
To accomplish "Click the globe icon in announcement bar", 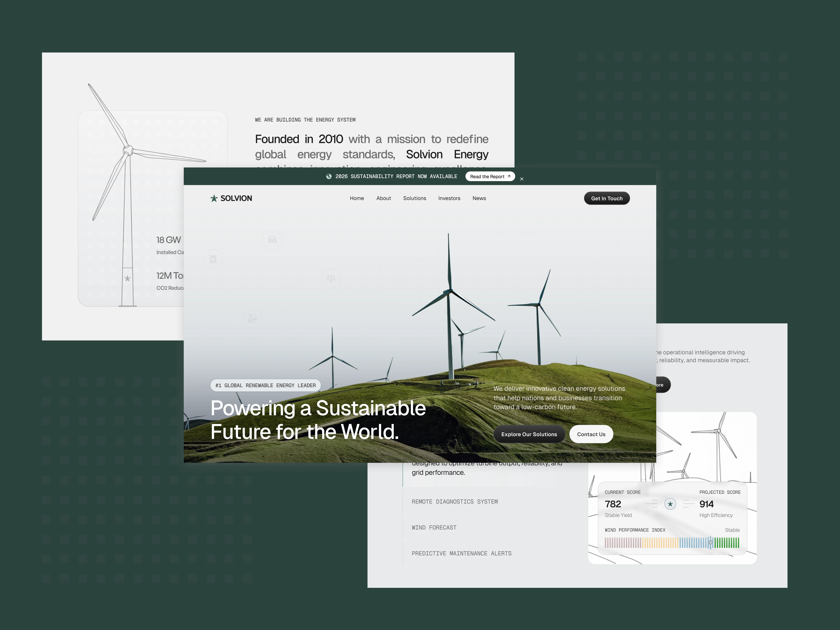I will pos(329,176).
